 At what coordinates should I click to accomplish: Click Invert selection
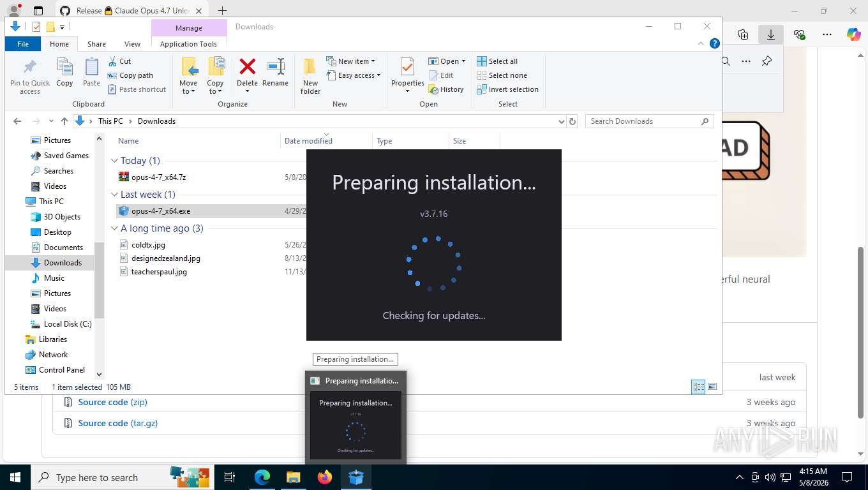pyautogui.click(x=507, y=89)
